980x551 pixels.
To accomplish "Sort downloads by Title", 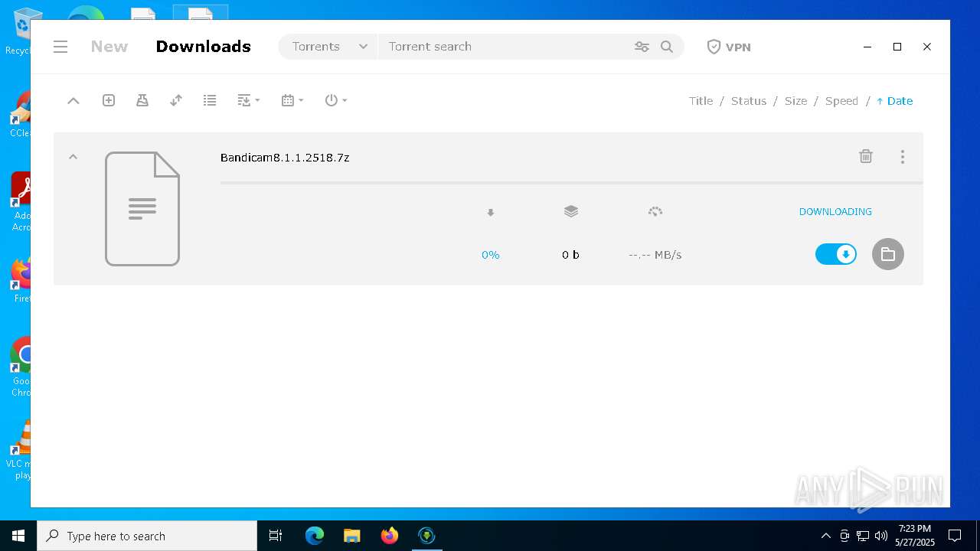I will [x=701, y=101].
